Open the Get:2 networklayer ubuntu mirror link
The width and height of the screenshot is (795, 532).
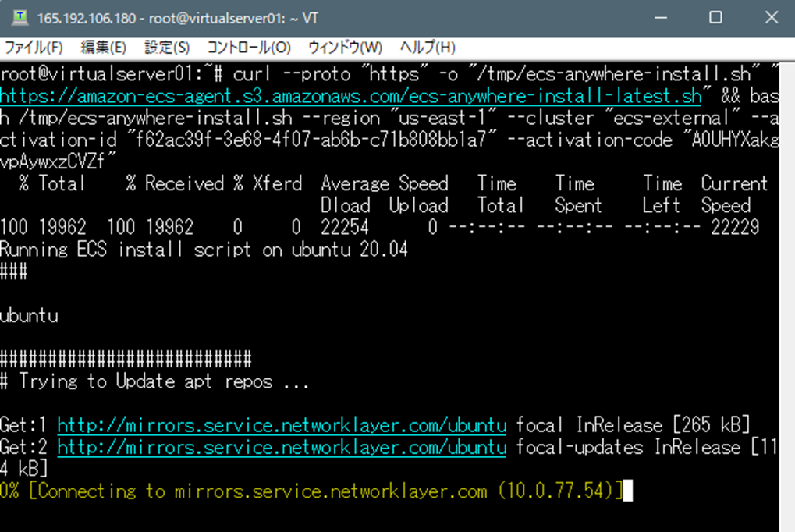pyautogui.click(x=282, y=447)
